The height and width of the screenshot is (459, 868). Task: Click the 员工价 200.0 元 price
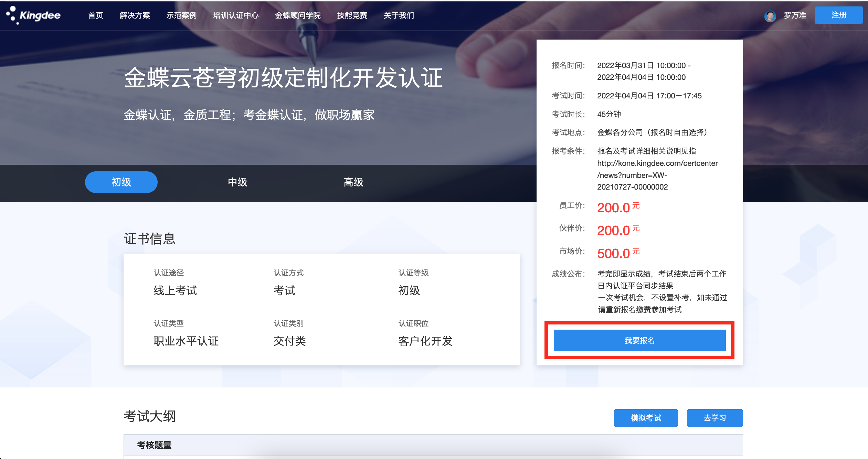pyautogui.click(x=618, y=207)
